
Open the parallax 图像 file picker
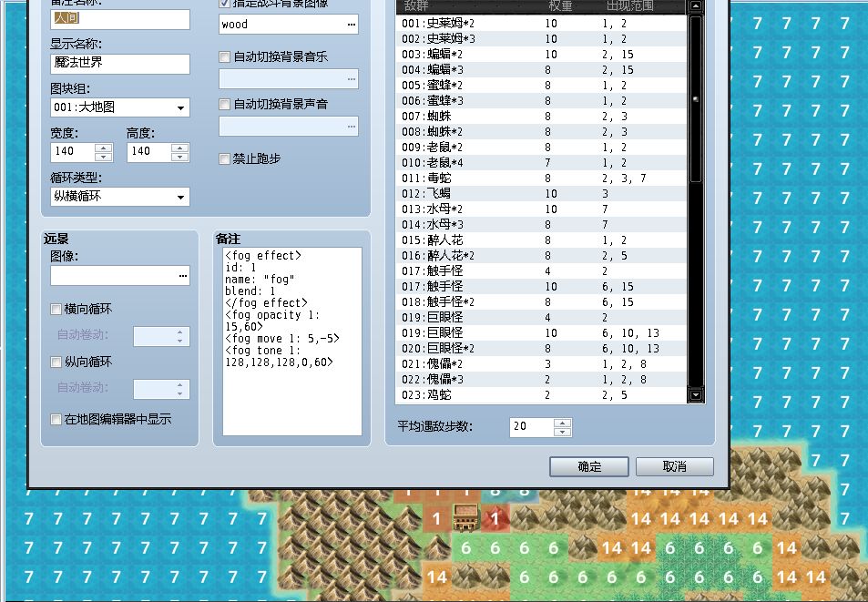[183, 276]
